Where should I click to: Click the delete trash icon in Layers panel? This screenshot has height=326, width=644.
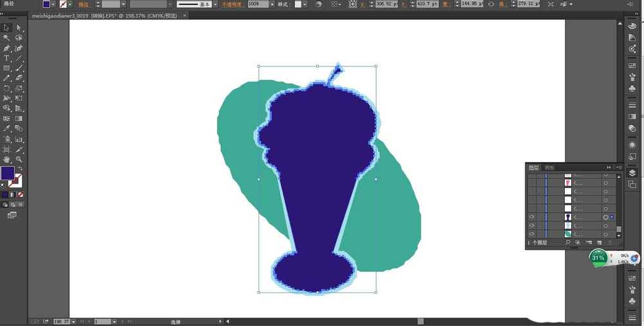pyautogui.click(x=609, y=243)
